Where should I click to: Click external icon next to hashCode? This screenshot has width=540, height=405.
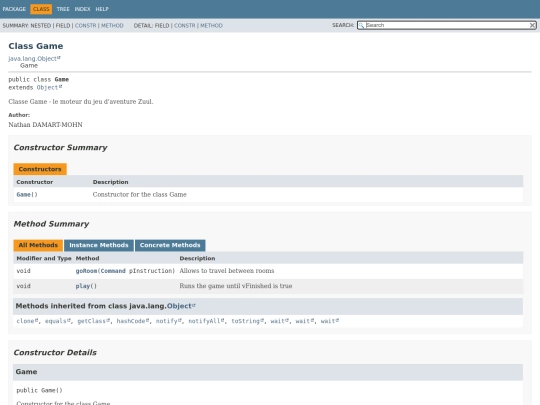click(148, 320)
